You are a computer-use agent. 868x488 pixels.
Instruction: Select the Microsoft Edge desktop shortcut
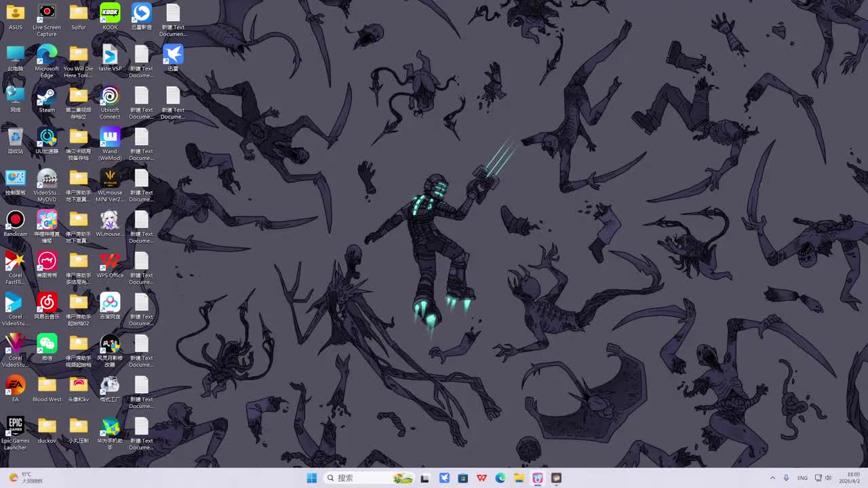(x=47, y=62)
